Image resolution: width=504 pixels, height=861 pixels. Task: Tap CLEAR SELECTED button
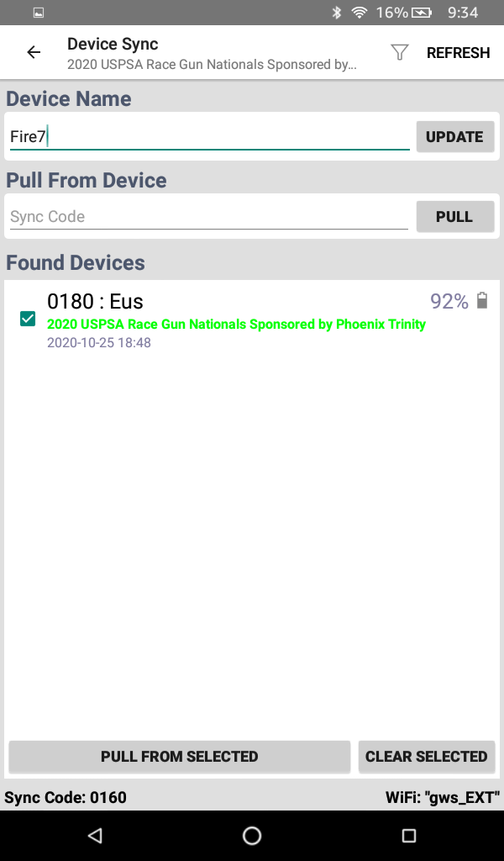pos(426,756)
